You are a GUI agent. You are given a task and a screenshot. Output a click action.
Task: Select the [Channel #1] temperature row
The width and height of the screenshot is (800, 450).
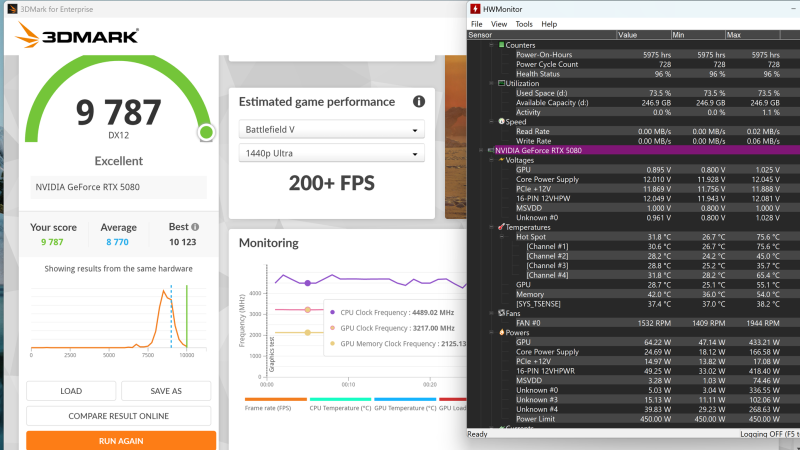[633, 246]
